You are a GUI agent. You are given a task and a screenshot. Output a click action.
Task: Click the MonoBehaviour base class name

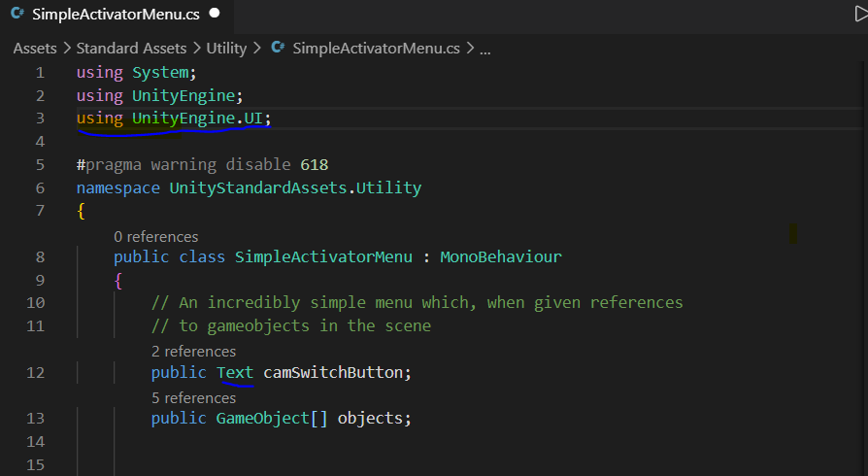(x=501, y=257)
